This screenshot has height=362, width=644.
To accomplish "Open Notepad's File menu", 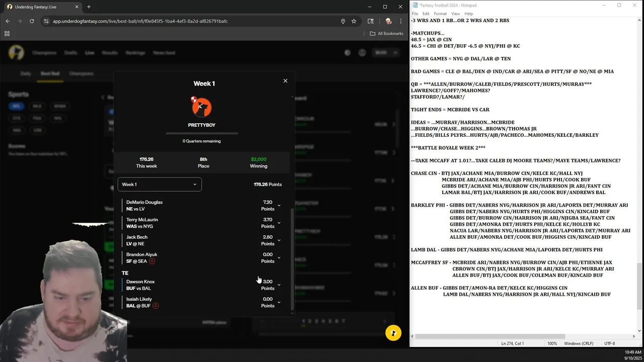I will tap(415, 14).
